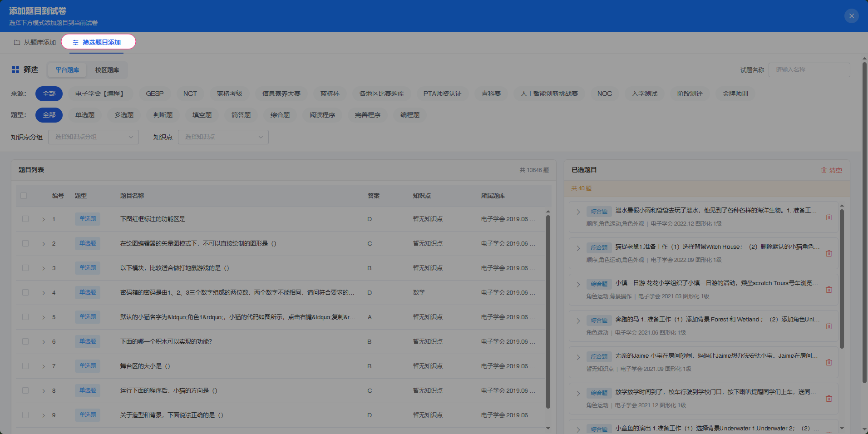Open the 知识点分组 dropdown
The height and width of the screenshot is (434, 868).
[93, 137]
